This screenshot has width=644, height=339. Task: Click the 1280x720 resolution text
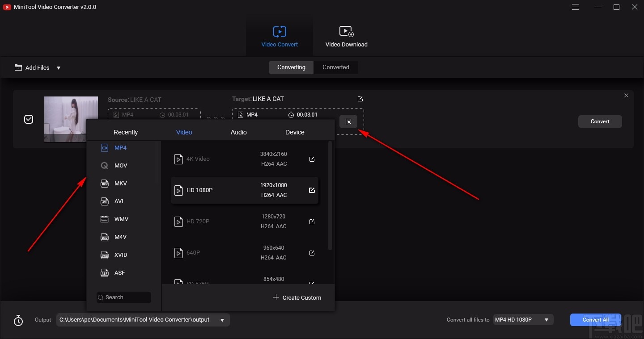(274, 217)
